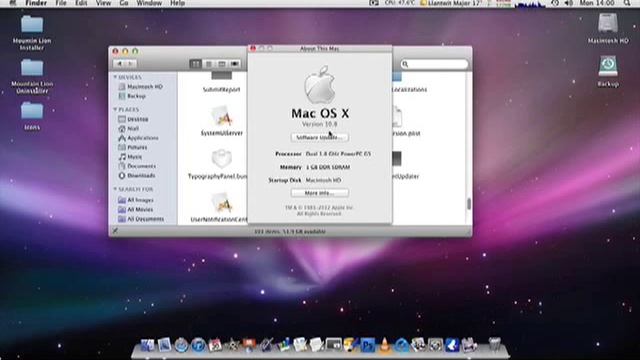Select All Images saved search
Image resolution: width=640 pixels, height=360 pixels.
(x=136, y=200)
